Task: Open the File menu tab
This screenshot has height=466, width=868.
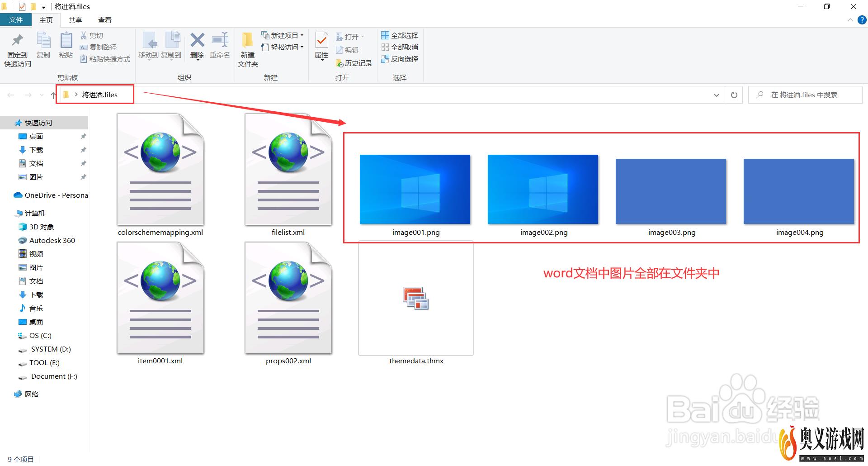Action: point(16,20)
